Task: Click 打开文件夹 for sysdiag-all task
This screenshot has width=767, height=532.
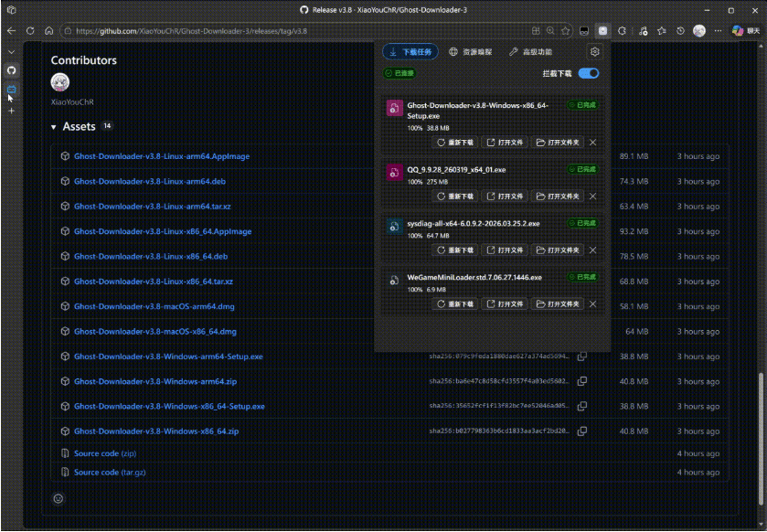Action: coord(558,250)
